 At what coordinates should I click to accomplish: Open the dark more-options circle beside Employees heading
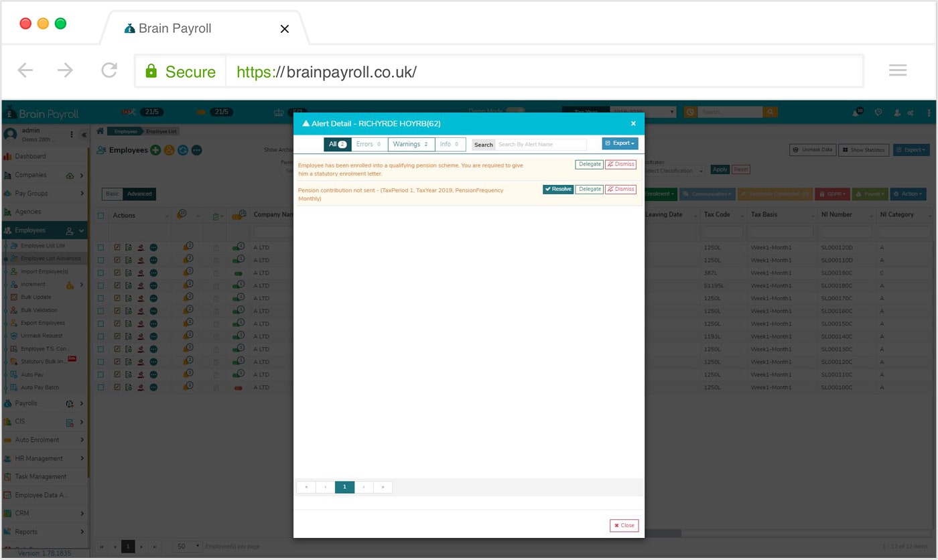(x=196, y=150)
